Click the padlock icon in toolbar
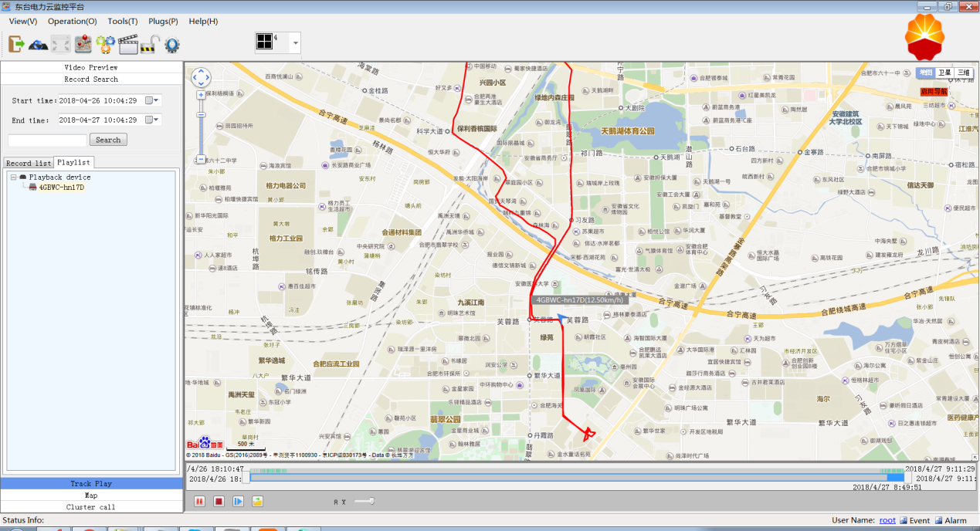The height and width of the screenshot is (531, 980). pyautogui.click(x=149, y=44)
